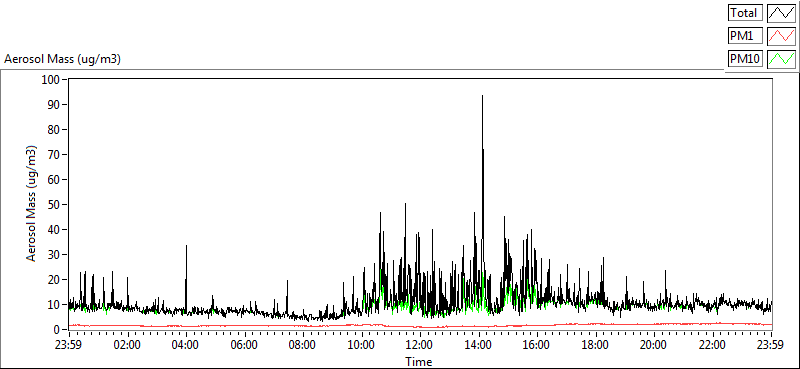Screen dimensions: 800x369
Task: Click the 0 value on the Y axis
Action: pos(57,330)
